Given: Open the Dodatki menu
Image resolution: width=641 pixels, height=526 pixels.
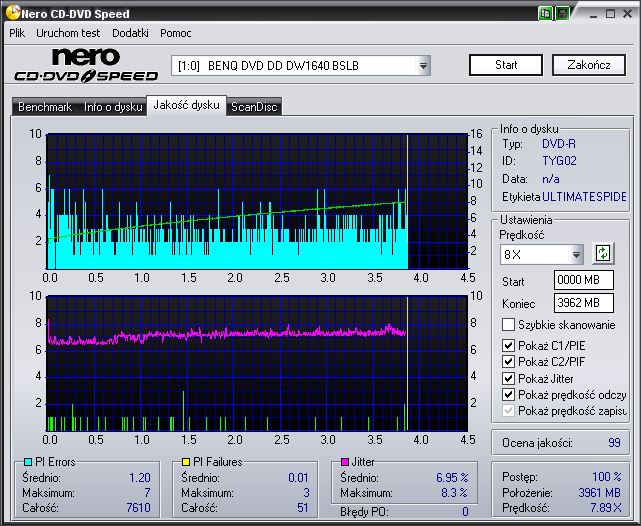Looking at the screenshot, I should click(130, 33).
